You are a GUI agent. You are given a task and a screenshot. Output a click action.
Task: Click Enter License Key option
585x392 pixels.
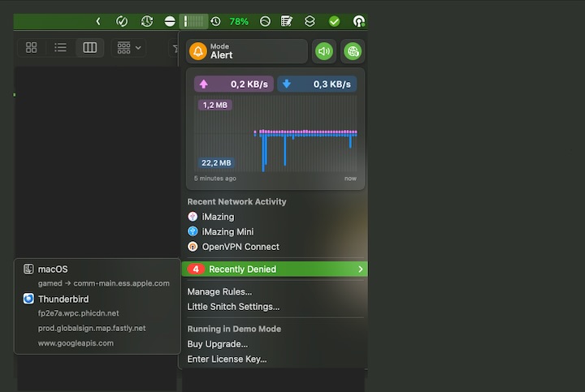[227, 359]
